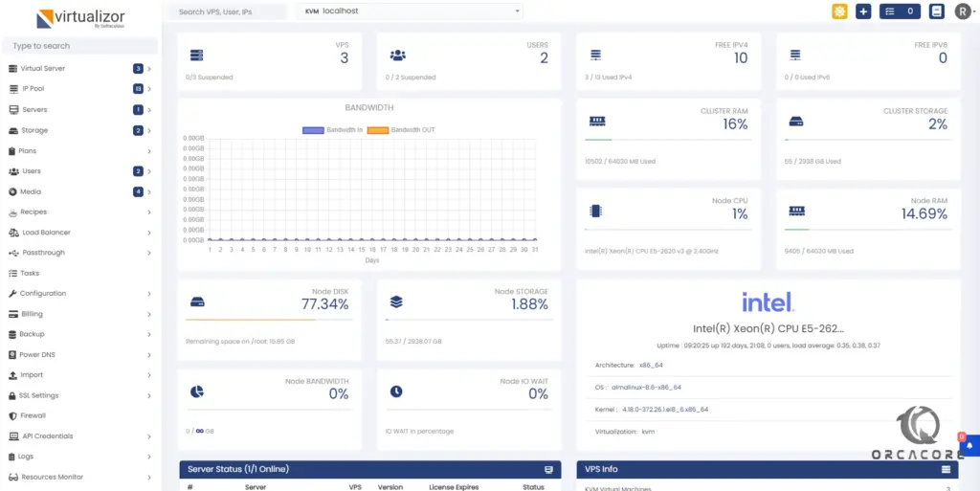Open the Firewall sidebar item

[x=33, y=415]
